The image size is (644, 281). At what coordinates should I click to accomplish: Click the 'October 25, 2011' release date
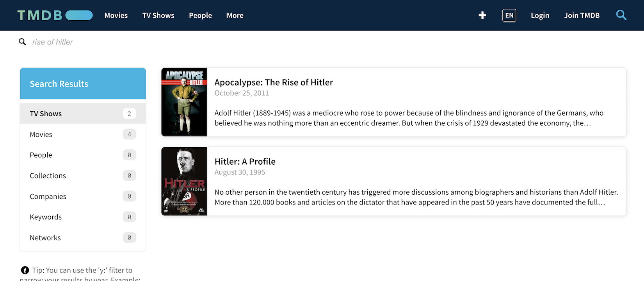point(242,93)
